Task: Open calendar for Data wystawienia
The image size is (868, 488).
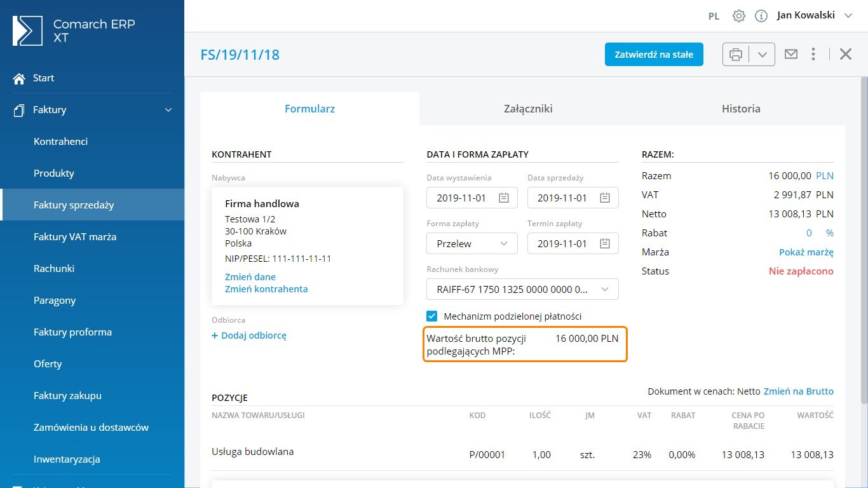Action: coord(504,198)
